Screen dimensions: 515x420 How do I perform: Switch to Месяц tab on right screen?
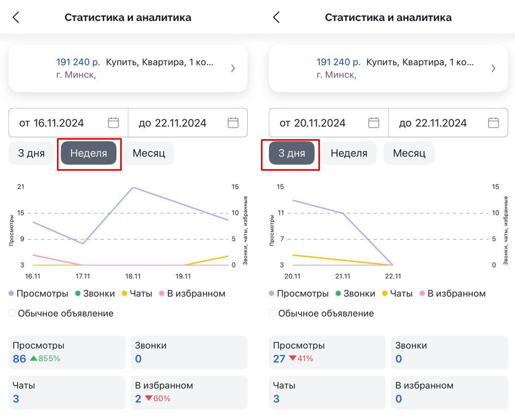(409, 153)
